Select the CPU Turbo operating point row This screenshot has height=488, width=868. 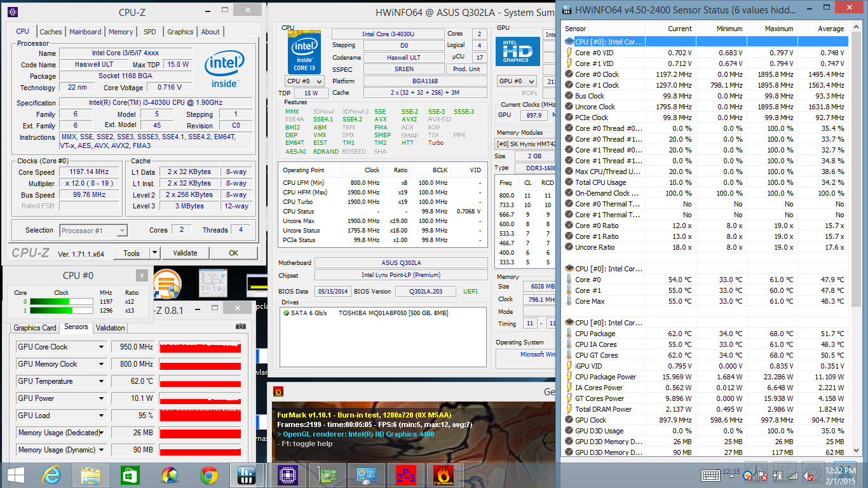coord(383,201)
